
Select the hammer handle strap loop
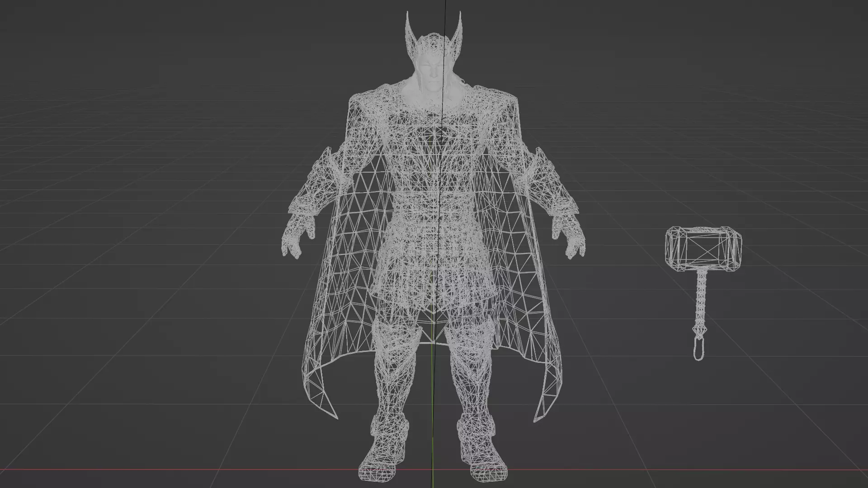tap(699, 348)
